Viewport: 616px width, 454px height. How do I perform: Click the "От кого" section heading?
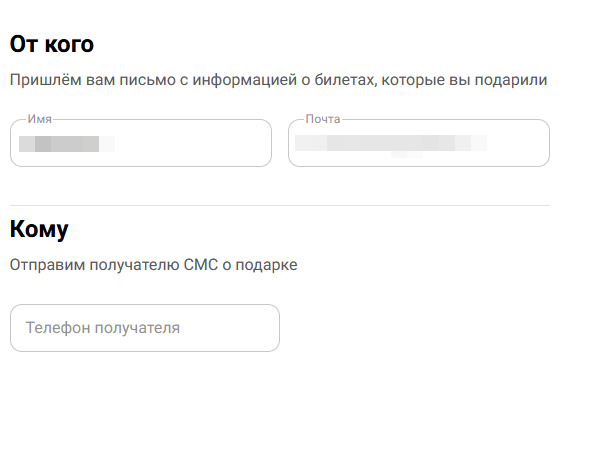click(x=52, y=45)
